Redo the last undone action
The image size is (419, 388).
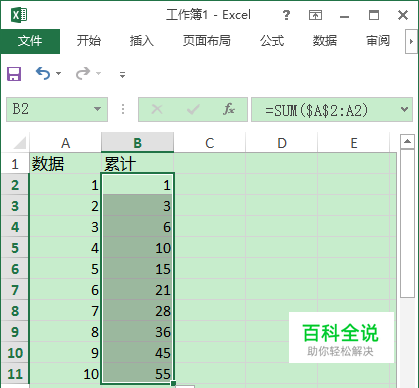[83, 73]
